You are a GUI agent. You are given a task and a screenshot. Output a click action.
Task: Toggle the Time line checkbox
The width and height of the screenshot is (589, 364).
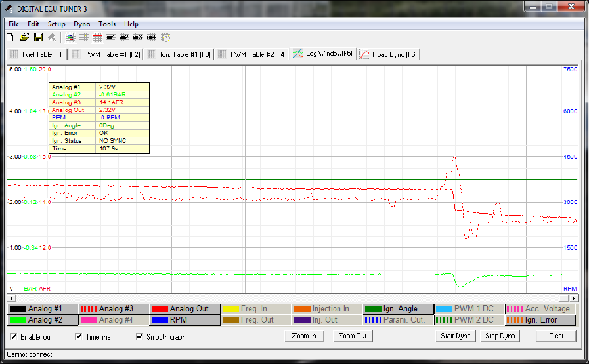coord(77,337)
